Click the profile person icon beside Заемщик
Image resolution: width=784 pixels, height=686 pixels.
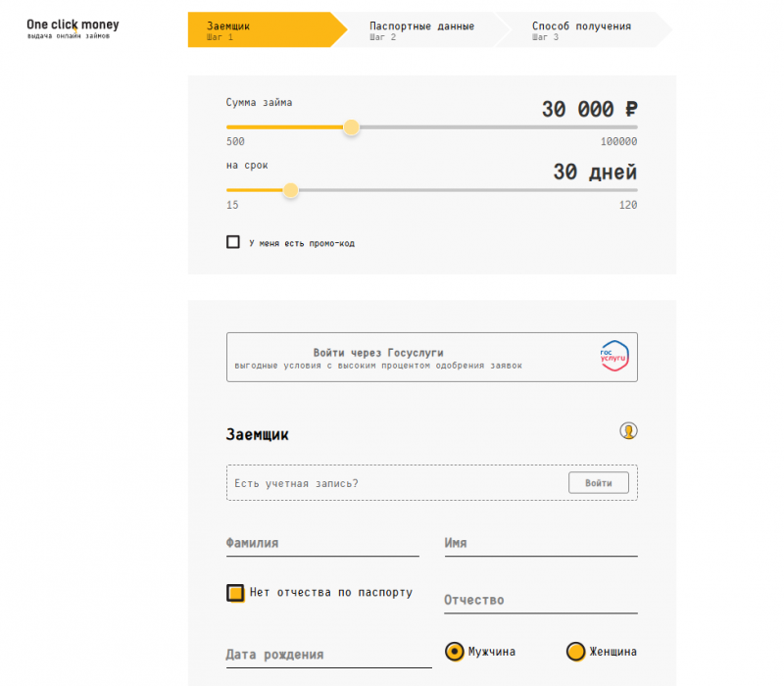tap(630, 431)
